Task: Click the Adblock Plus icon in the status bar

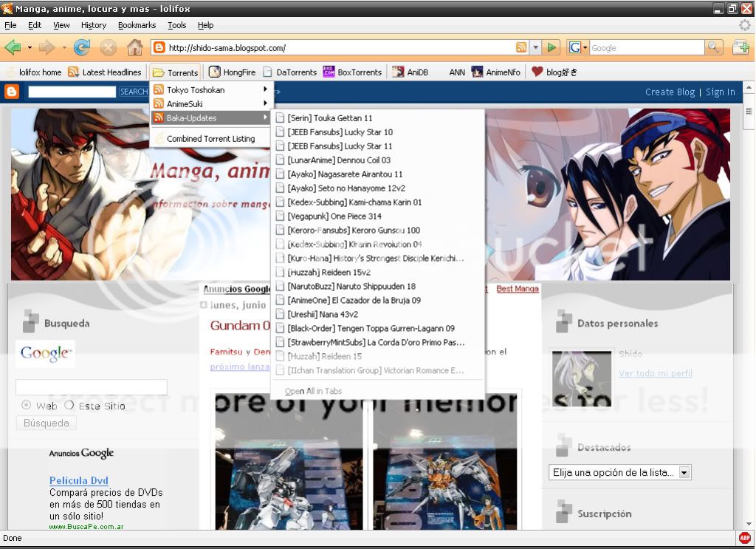Action: tap(744, 538)
